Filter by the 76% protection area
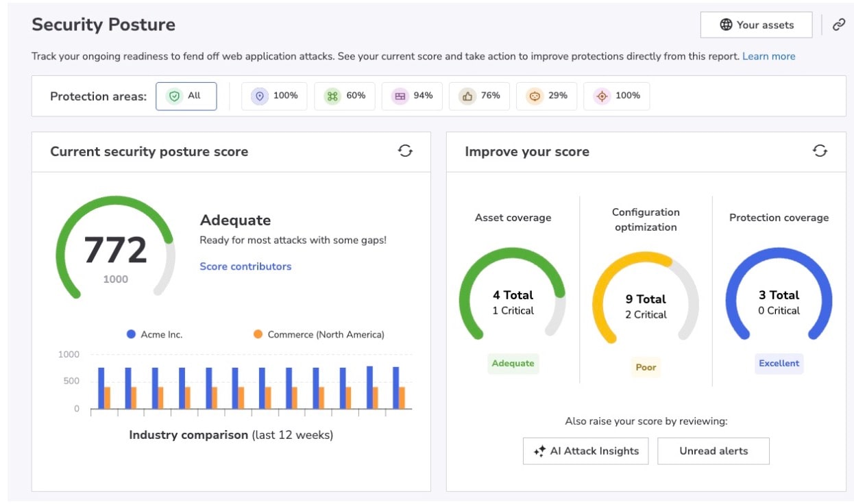Screen dimensions: 854x504 [x=479, y=96]
